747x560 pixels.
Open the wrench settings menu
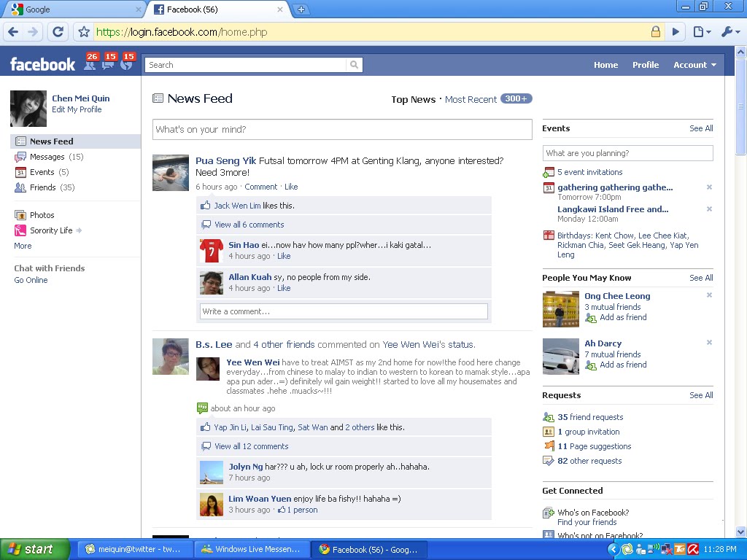coord(730,32)
